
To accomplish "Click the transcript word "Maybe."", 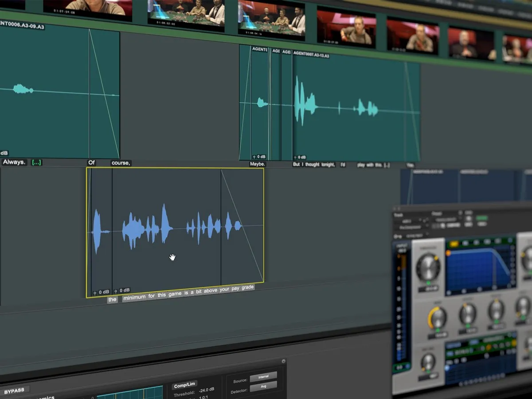I will pyautogui.click(x=258, y=164).
